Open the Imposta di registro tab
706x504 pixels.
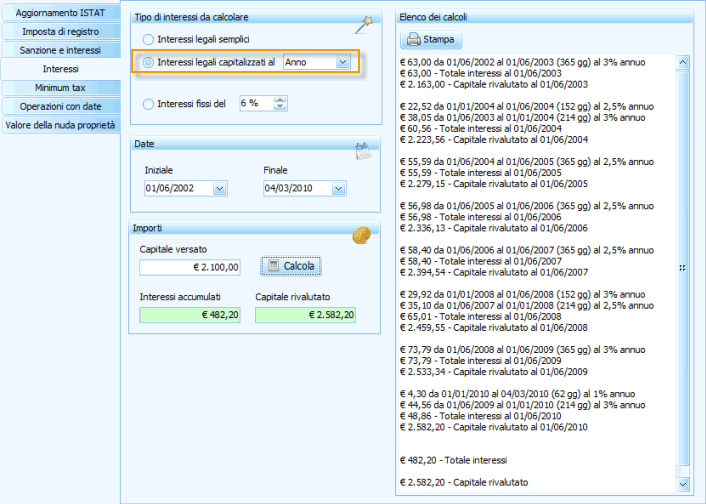coord(61,32)
